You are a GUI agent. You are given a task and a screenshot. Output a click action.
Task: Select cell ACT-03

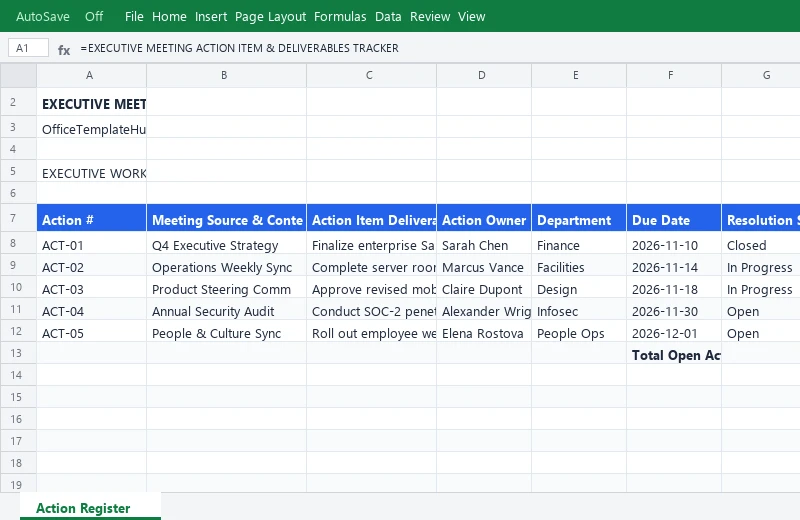[91, 289]
